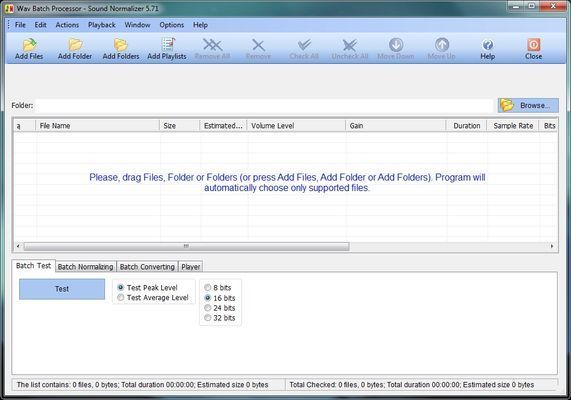Click the horizontal scrollbar thumb in file list
The image size is (571, 400).
[186, 246]
